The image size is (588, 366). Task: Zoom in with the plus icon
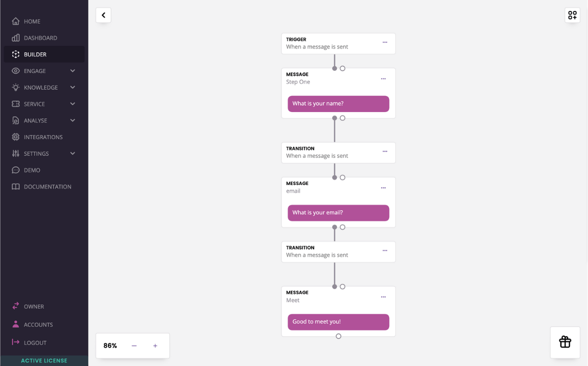155,346
